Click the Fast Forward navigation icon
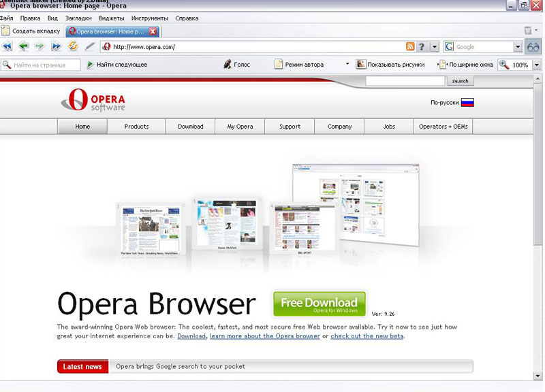The width and height of the screenshot is (545, 392). coord(56,46)
